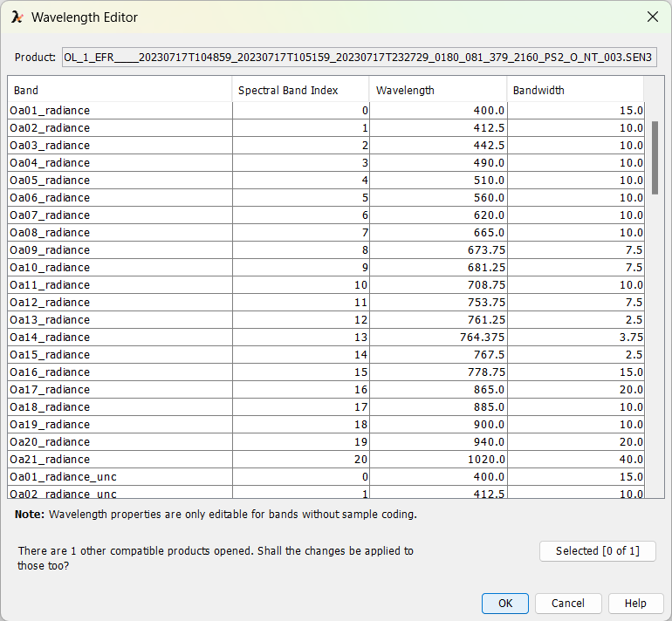Select the wavelength cell showing 764.375
Screen dimensions: 672x621
tap(438, 338)
